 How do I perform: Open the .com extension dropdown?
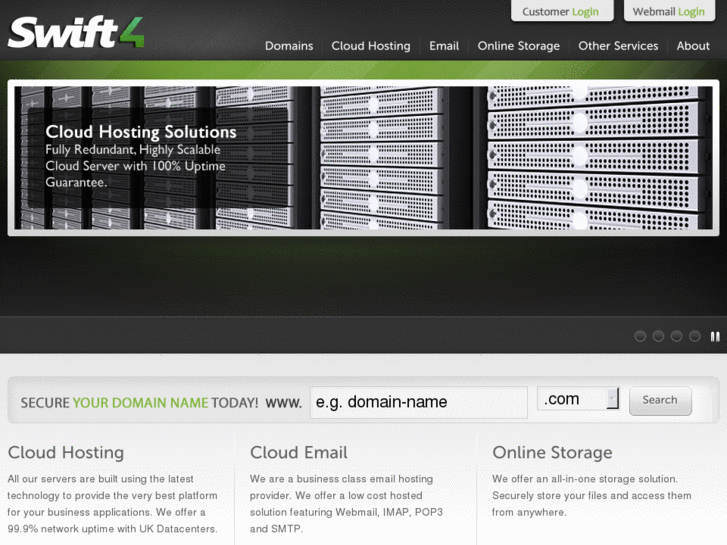click(x=578, y=399)
